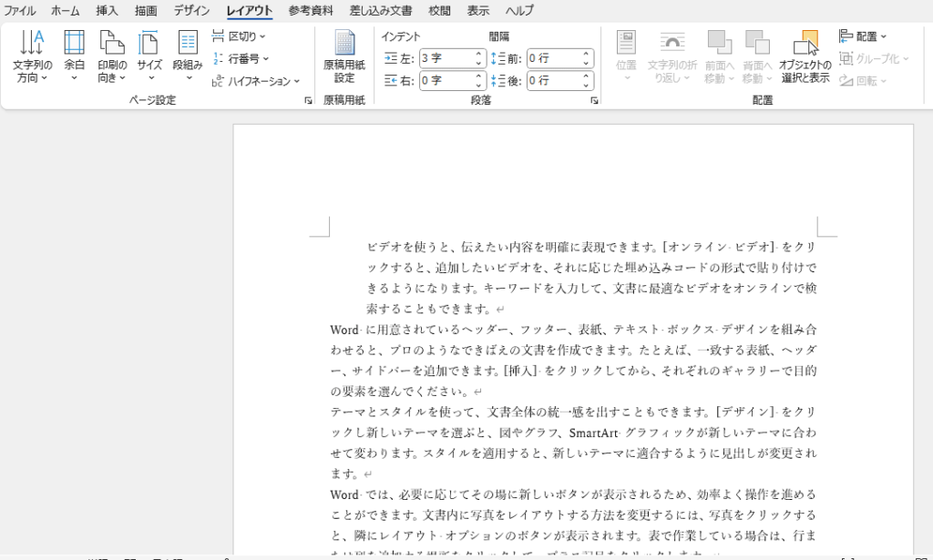Click the インデント group label

click(x=401, y=36)
